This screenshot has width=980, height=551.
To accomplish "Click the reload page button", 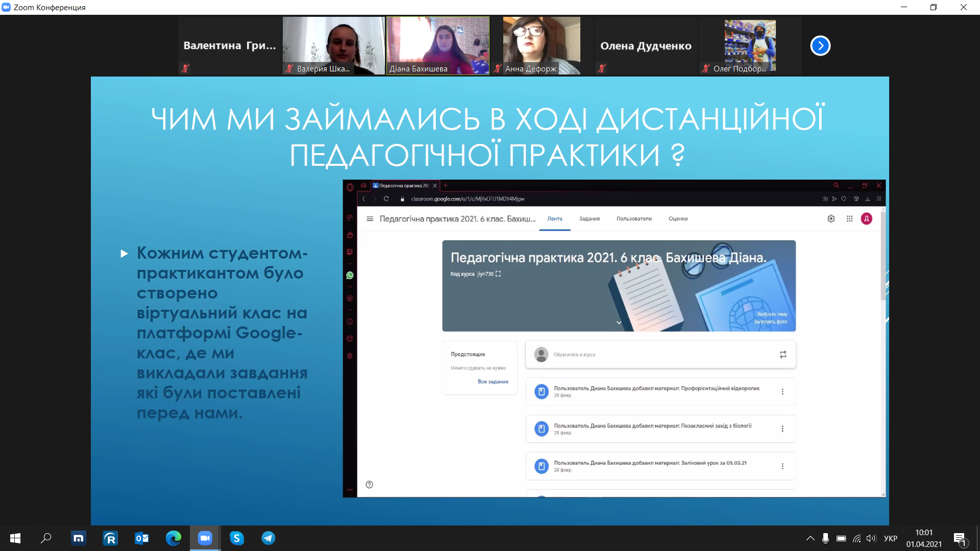I will pyautogui.click(x=386, y=199).
